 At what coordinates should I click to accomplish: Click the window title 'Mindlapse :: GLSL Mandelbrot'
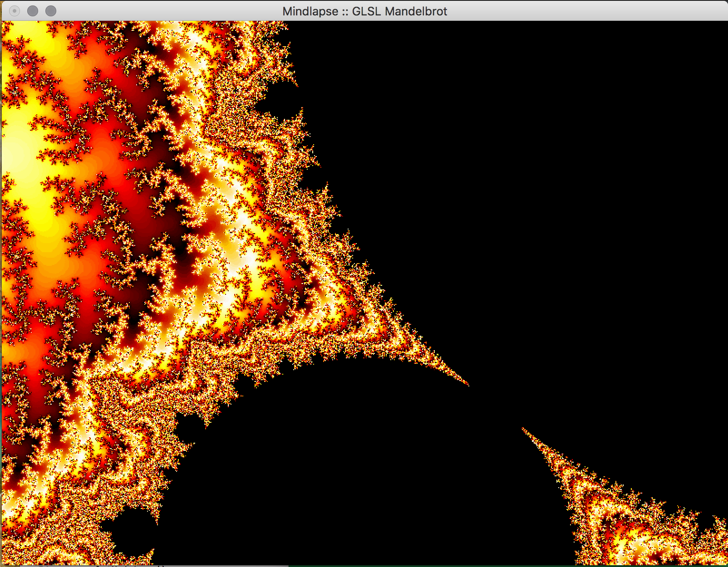(364, 11)
